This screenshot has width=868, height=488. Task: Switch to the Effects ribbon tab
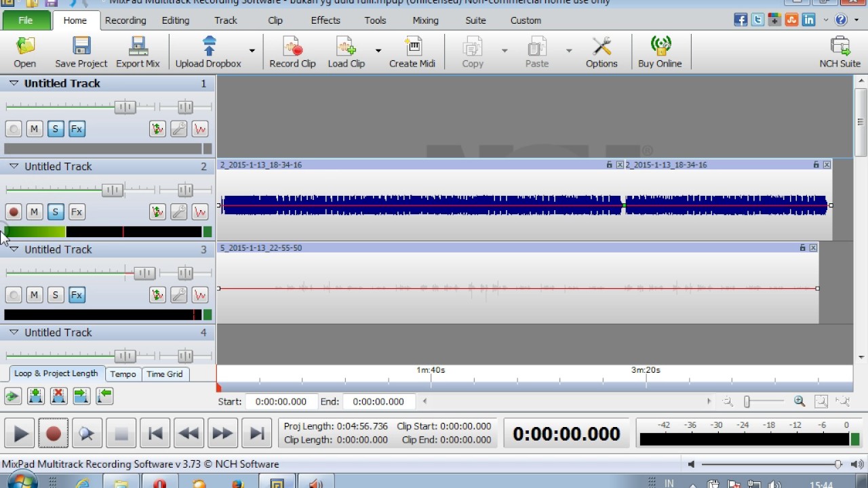(325, 20)
